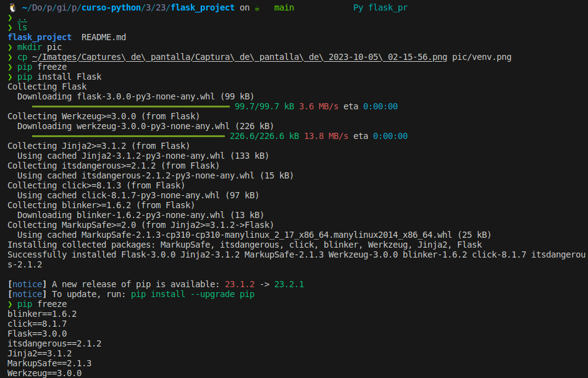Click the Py flask_pr virtualenv indicator
The width and height of the screenshot is (588, 378).
380,8
